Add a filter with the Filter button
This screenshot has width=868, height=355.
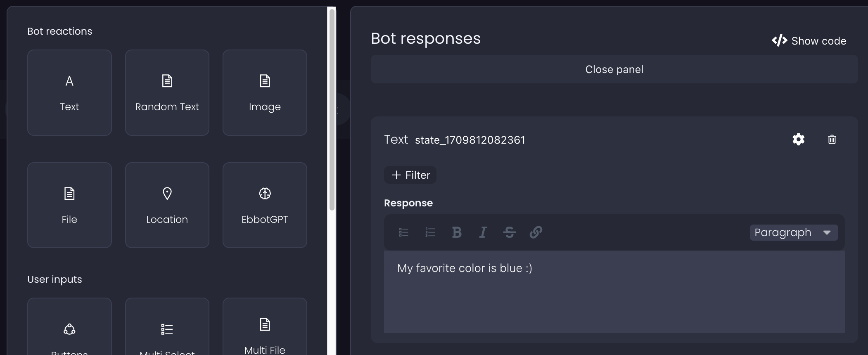point(410,175)
